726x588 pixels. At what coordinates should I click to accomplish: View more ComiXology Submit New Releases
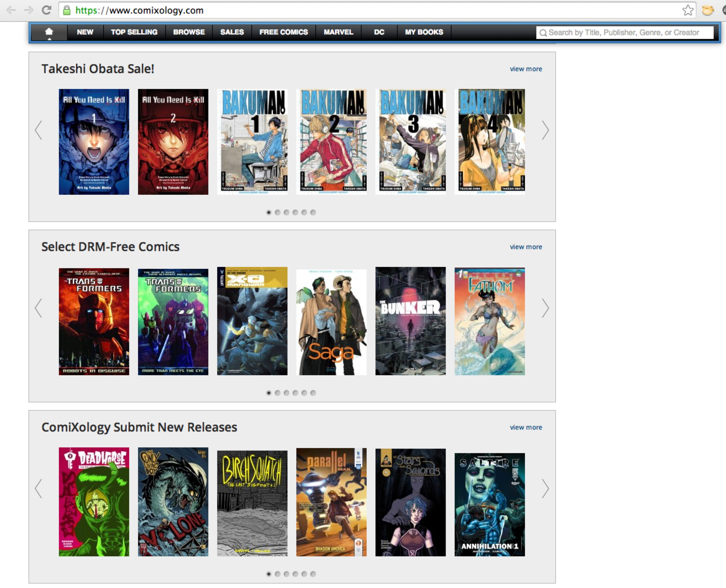(526, 427)
